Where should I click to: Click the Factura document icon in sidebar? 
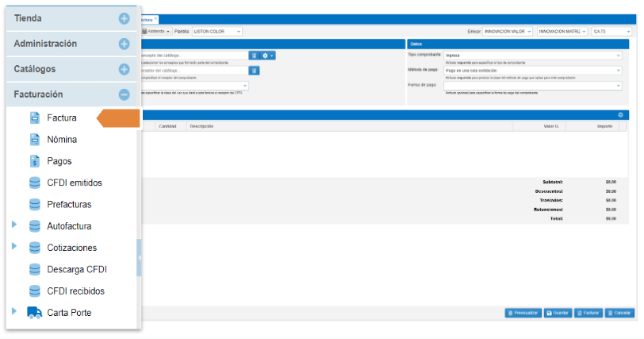(35, 117)
